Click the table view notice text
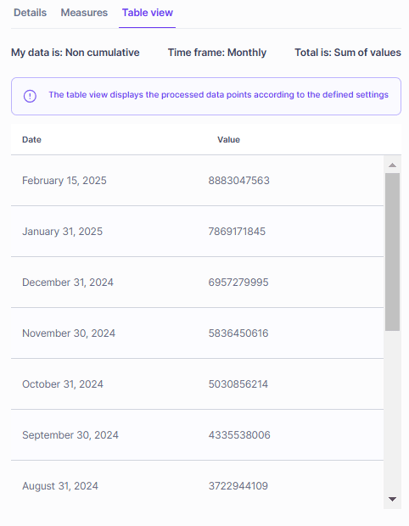The height and width of the screenshot is (526, 409). click(218, 95)
